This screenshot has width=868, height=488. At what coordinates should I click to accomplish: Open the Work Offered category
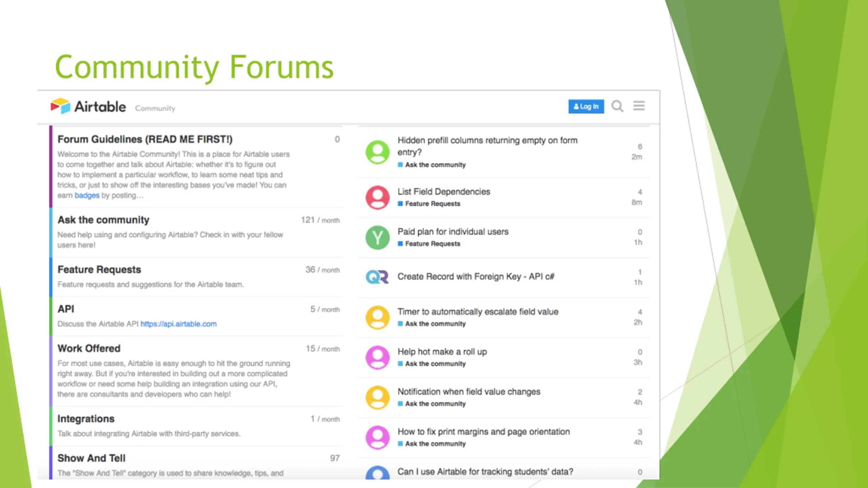89,348
